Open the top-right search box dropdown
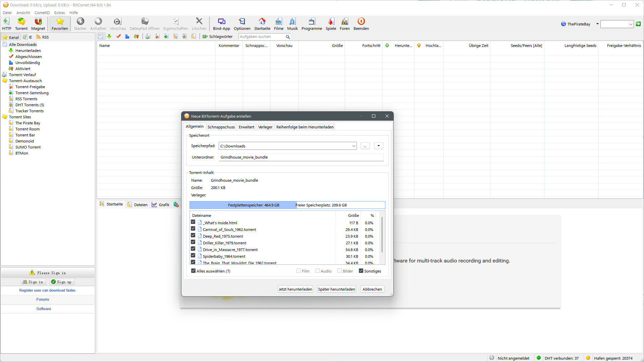The height and width of the screenshot is (362, 644). pyautogui.click(x=631, y=24)
